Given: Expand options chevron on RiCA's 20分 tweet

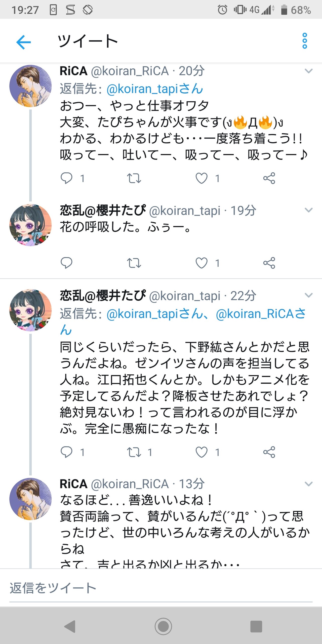Looking at the screenshot, I should coord(308,71).
